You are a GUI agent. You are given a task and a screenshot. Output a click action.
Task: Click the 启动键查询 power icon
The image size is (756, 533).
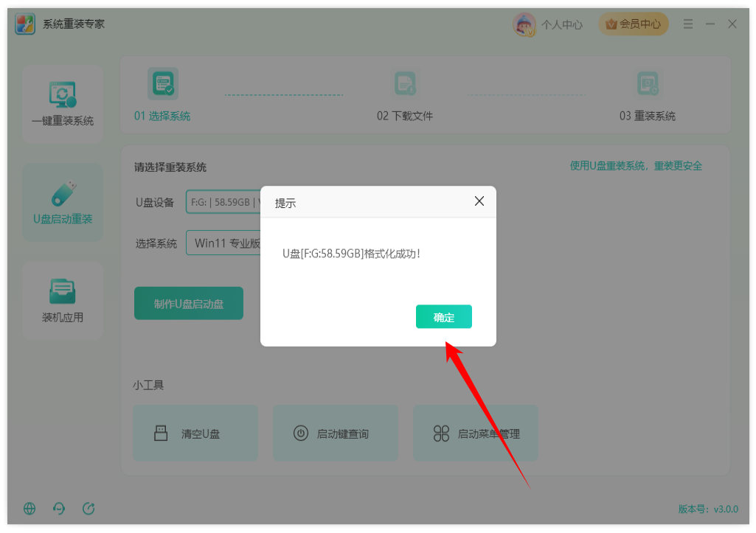tap(301, 433)
